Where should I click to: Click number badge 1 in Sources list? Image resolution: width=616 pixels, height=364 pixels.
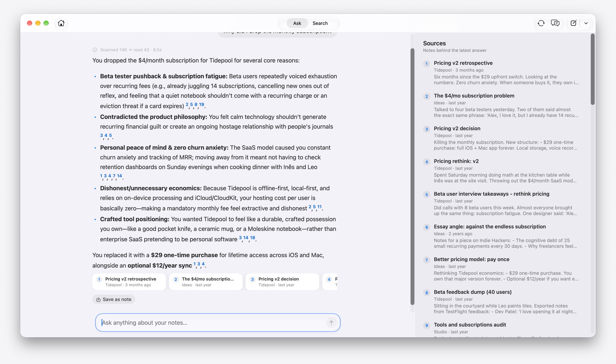pyautogui.click(x=426, y=64)
